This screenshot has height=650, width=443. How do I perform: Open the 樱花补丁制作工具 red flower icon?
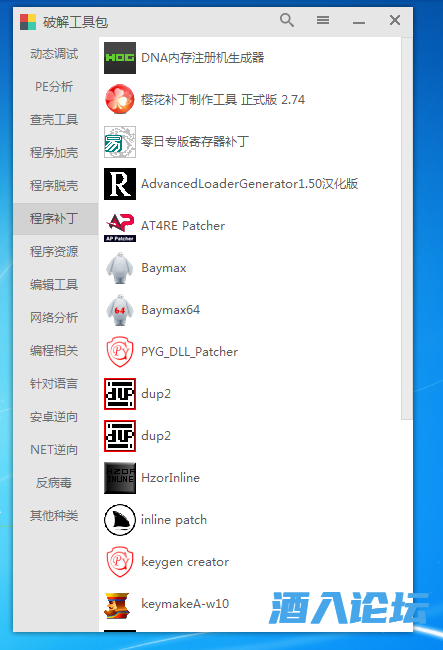(x=120, y=100)
